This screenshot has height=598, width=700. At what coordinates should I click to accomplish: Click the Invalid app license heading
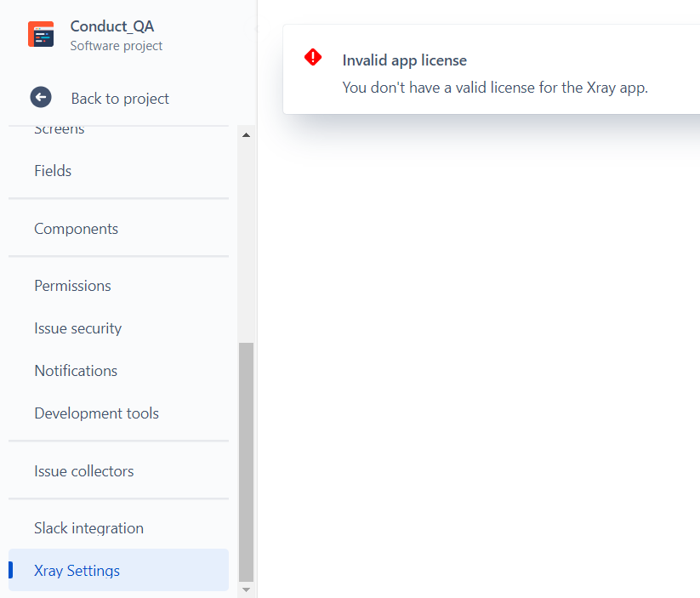point(404,60)
